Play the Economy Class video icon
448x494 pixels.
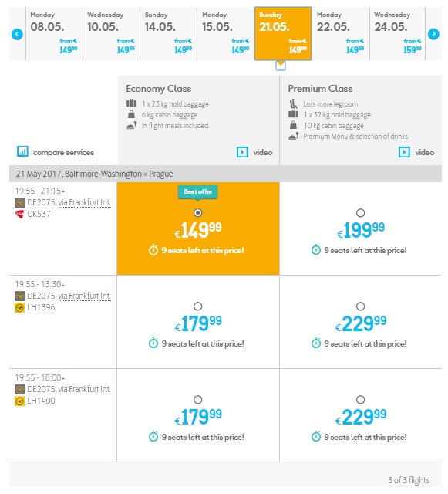tap(242, 152)
